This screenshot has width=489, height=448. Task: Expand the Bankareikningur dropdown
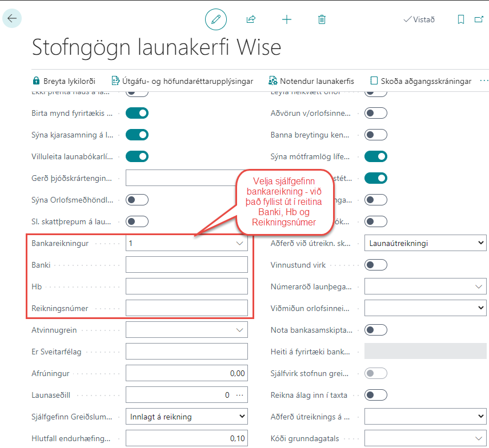[239, 244]
